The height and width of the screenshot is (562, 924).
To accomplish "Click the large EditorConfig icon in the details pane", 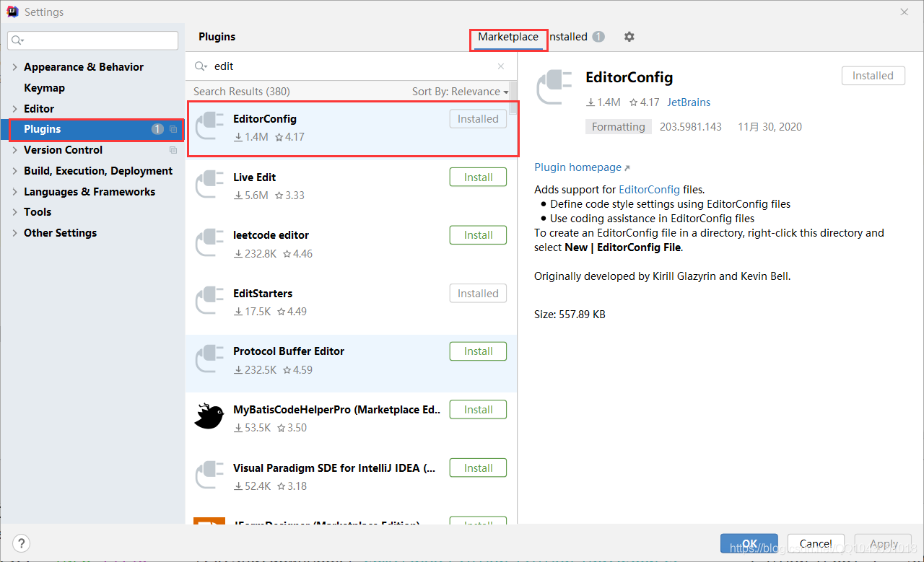I will (554, 89).
